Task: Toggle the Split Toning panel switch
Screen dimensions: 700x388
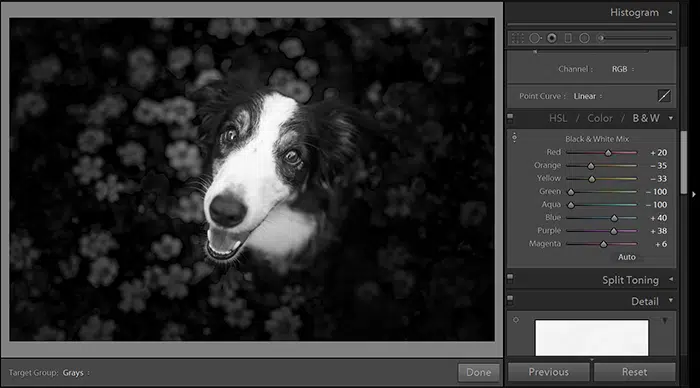Action: pos(510,279)
